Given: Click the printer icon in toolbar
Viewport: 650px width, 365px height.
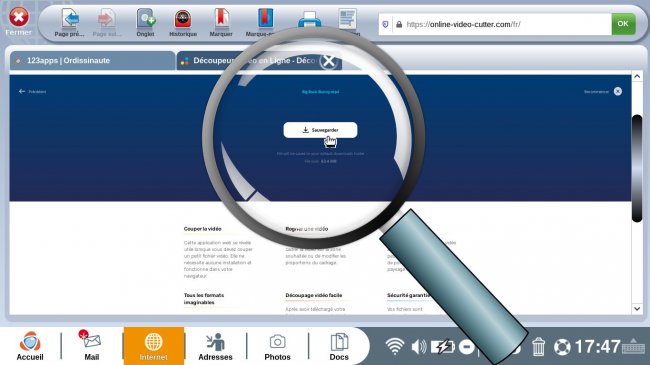Looking at the screenshot, I should [309, 20].
